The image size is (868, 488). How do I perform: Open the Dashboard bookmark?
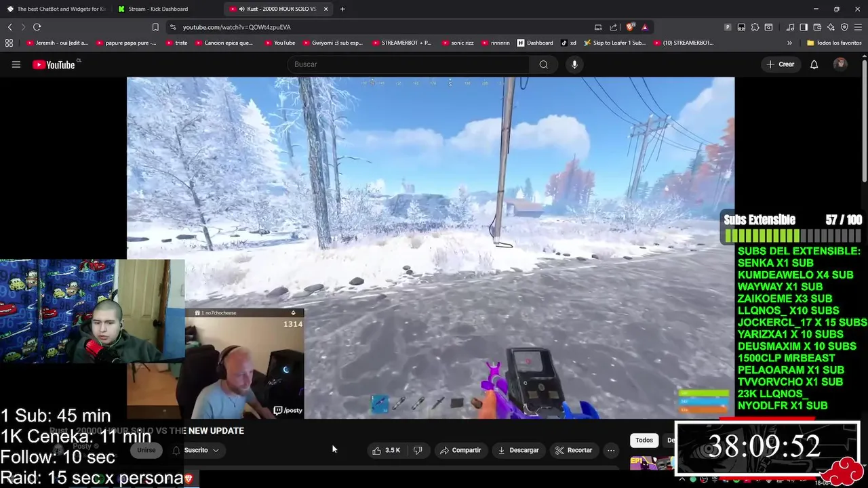pos(535,43)
